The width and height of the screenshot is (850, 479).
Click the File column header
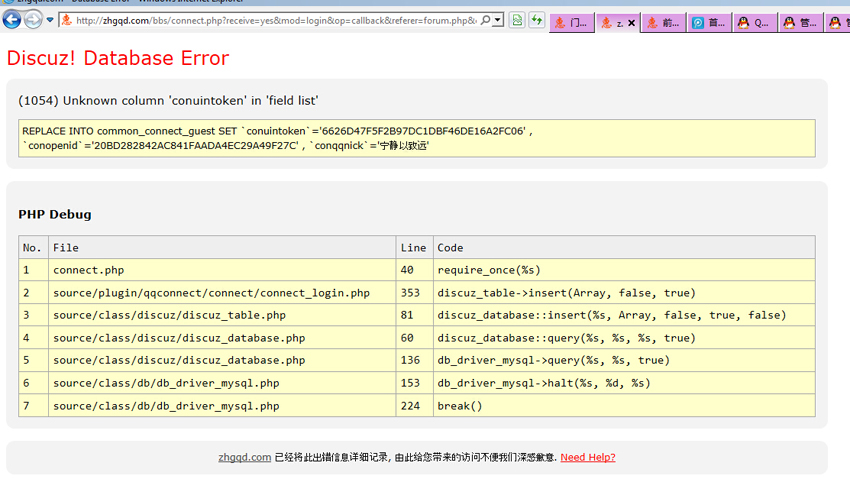pyautogui.click(x=222, y=247)
